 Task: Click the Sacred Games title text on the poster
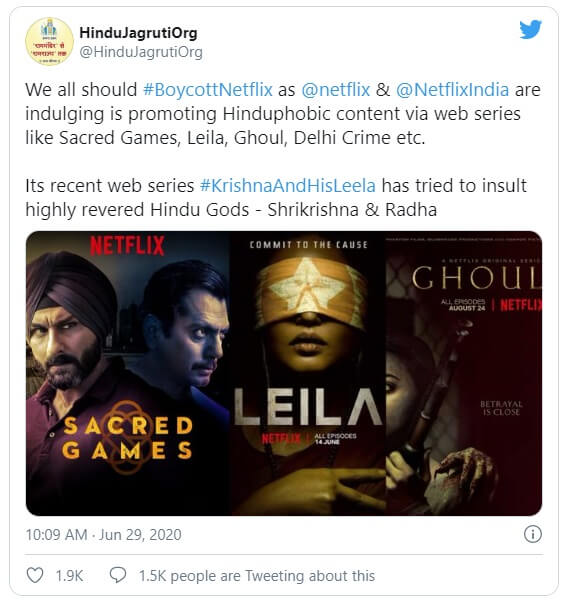click(127, 438)
